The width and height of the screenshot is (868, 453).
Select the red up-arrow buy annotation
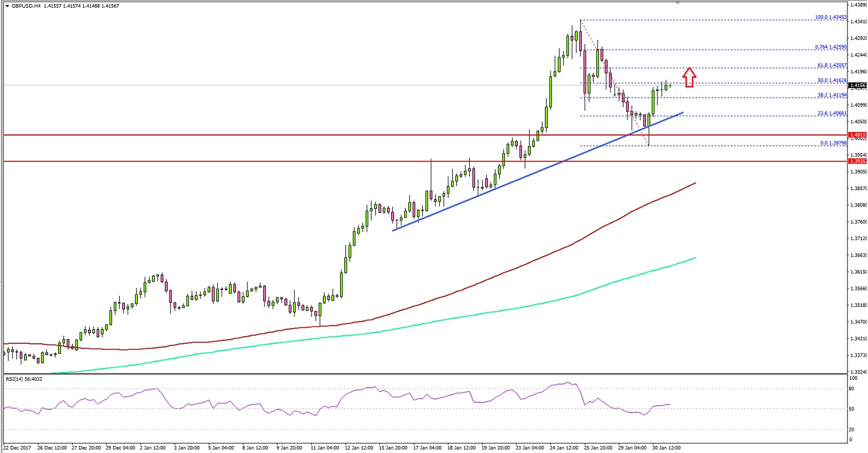click(x=689, y=77)
